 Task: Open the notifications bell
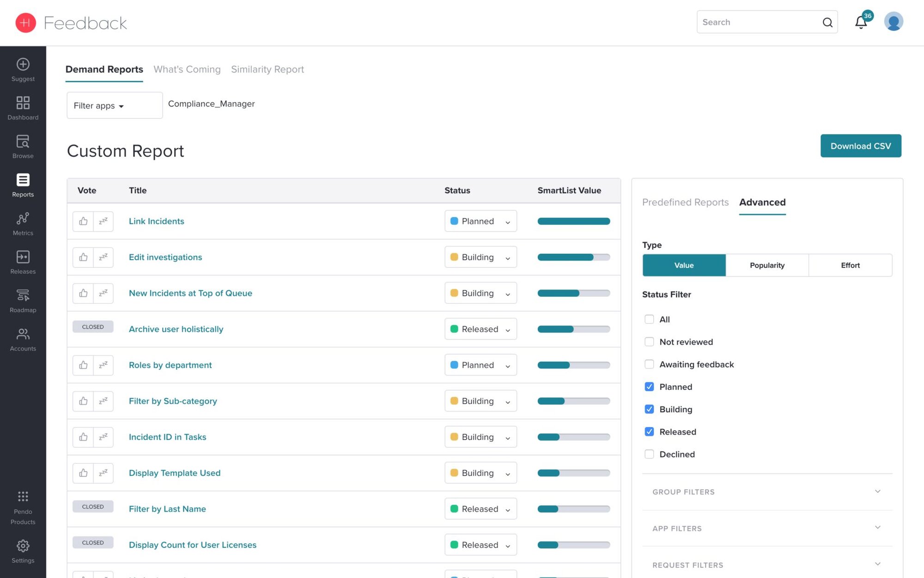tap(861, 22)
